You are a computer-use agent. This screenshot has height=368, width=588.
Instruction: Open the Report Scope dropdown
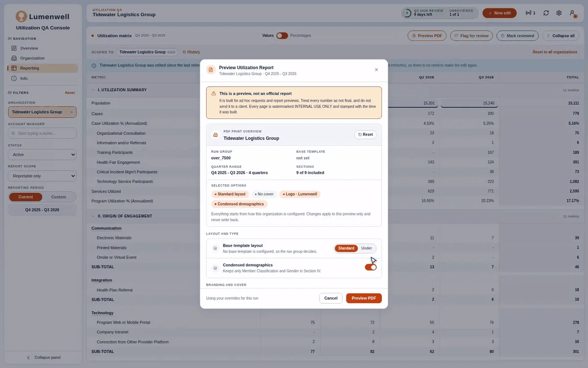(42, 176)
